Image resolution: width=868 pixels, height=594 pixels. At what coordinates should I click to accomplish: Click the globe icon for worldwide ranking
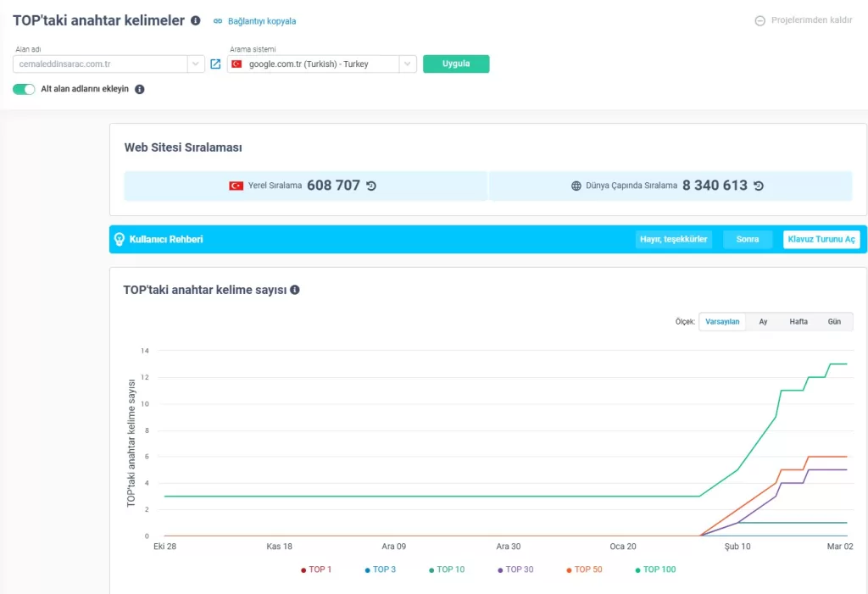click(576, 186)
